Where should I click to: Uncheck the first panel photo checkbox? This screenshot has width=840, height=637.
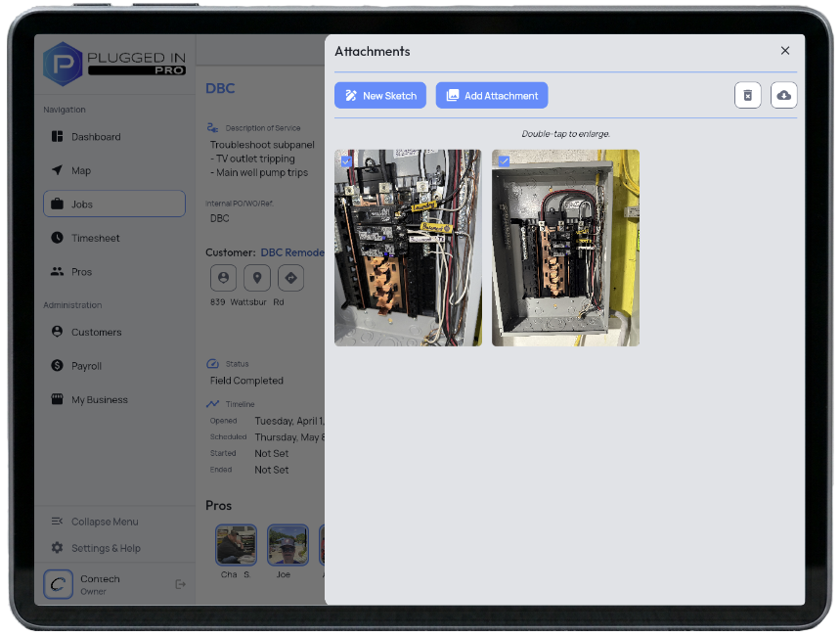346,161
